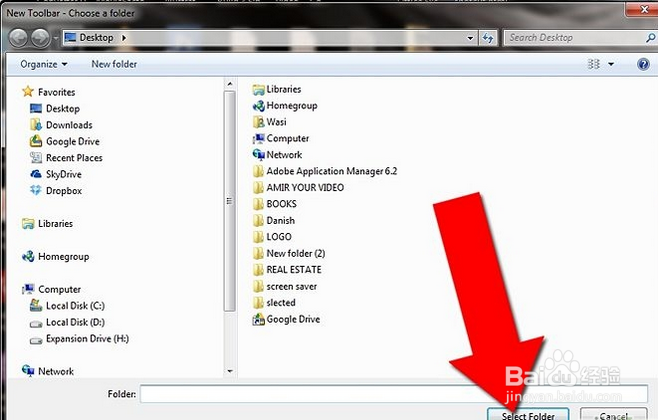Image resolution: width=658 pixels, height=420 pixels.
Task: Click the Cancel button
Action: [614, 414]
